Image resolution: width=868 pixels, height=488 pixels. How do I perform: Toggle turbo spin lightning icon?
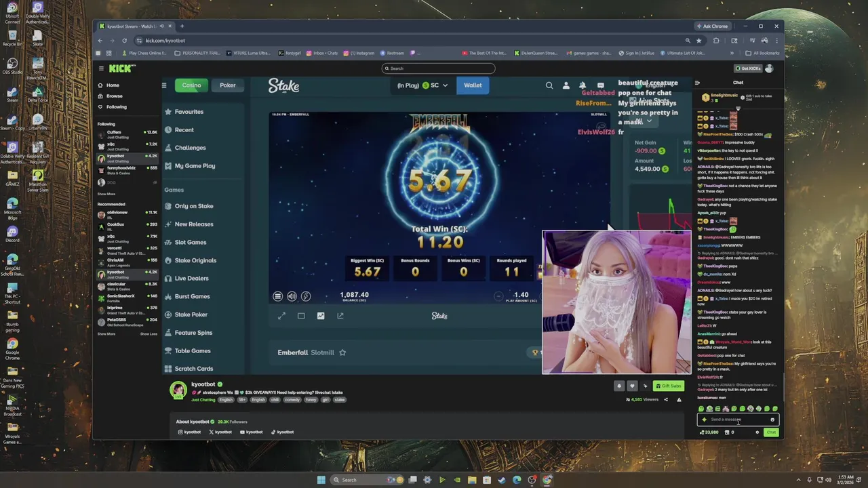pyautogui.click(x=306, y=296)
